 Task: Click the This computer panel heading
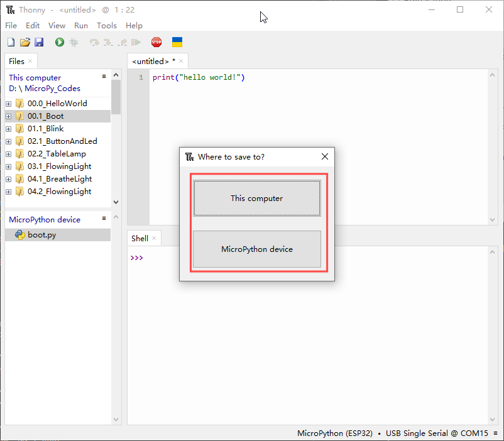coord(35,77)
